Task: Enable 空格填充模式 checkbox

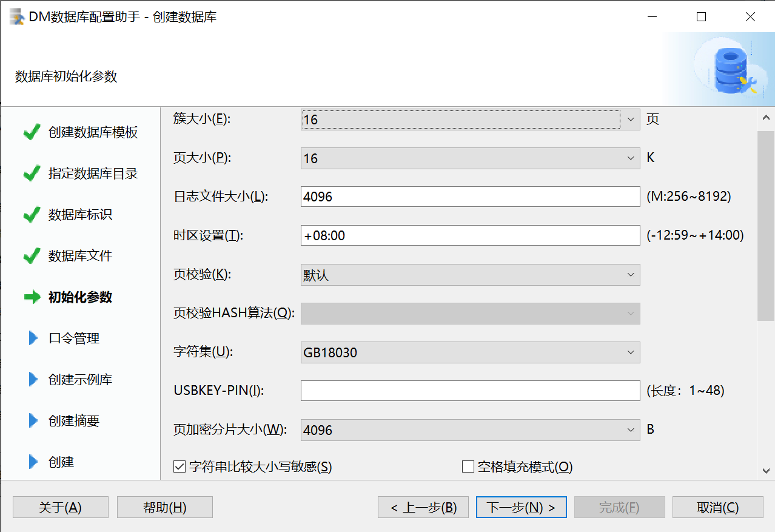Action: tap(468, 466)
